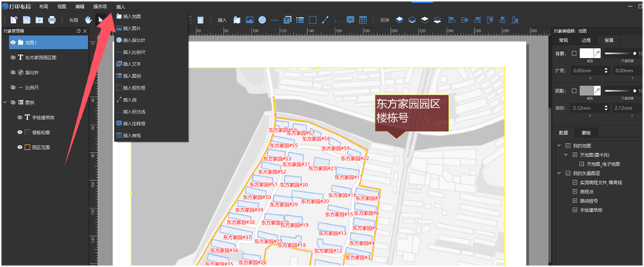Uncheck the 天地图_电子地图 layer

[x=582, y=164]
